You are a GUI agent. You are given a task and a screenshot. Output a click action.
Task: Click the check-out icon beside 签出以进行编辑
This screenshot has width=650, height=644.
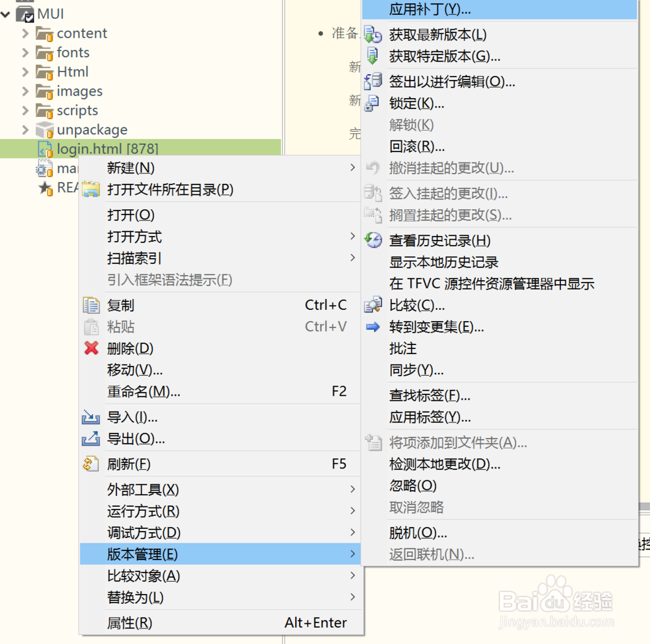point(372,81)
